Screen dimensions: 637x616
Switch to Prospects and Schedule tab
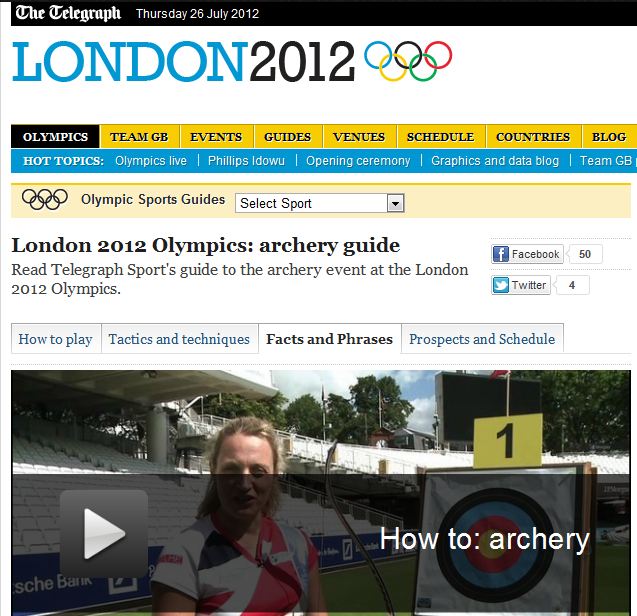(482, 339)
